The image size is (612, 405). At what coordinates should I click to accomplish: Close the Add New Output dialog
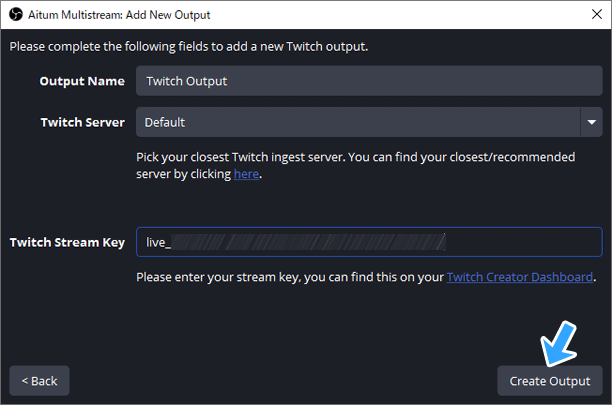point(596,14)
